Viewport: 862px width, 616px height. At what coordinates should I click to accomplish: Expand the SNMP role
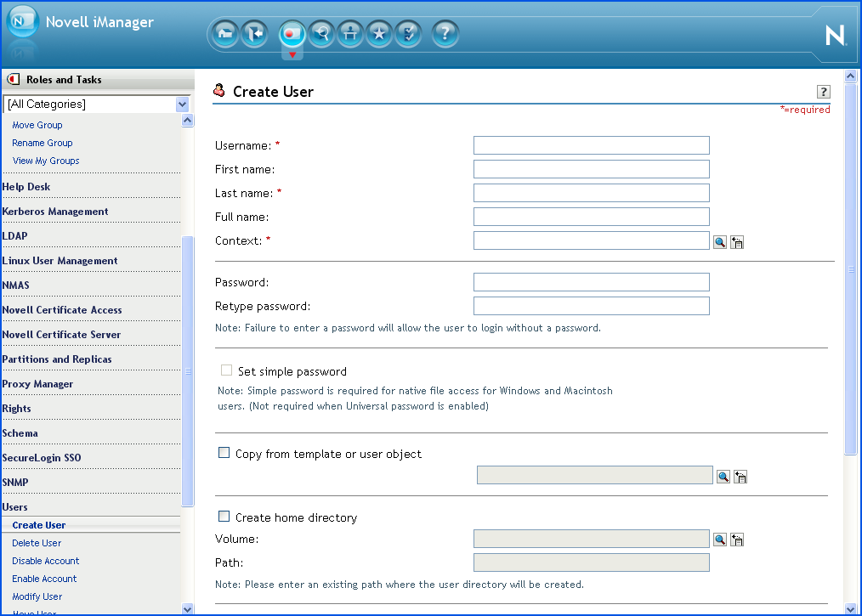pos(14,483)
